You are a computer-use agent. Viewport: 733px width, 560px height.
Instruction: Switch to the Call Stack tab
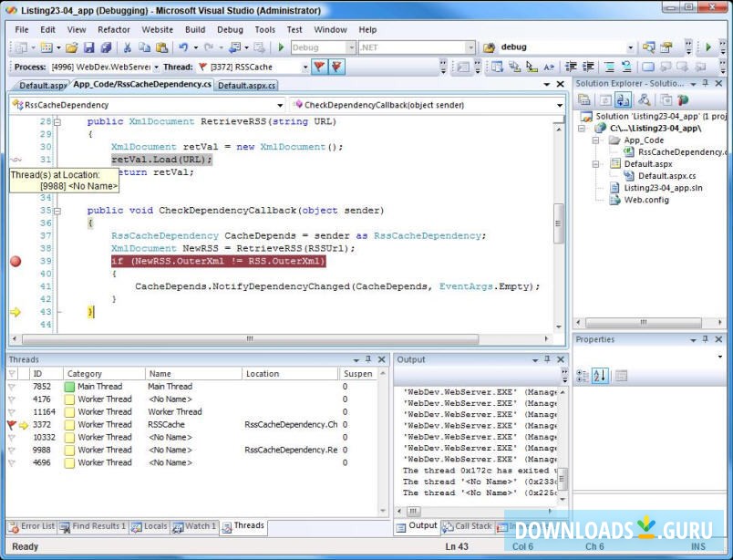coord(467,526)
